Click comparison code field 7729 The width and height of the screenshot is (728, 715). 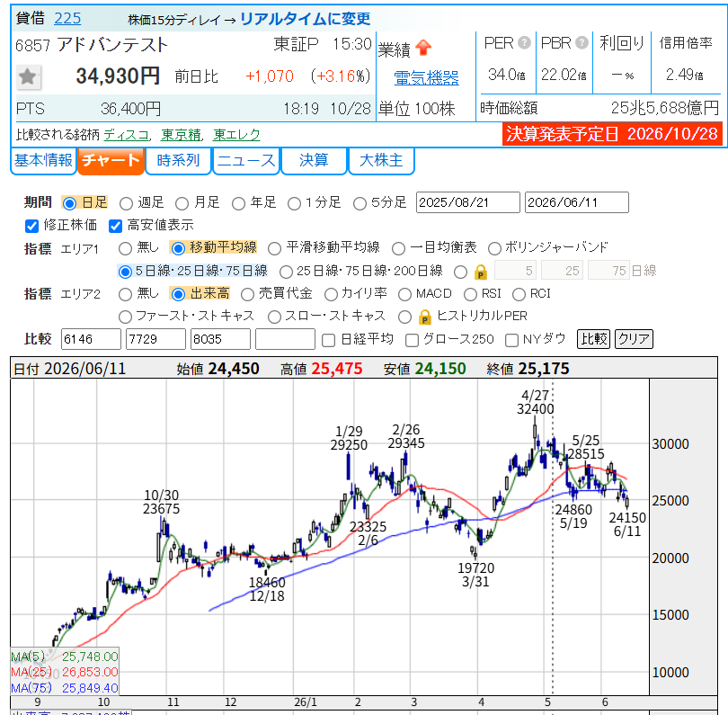(155, 339)
